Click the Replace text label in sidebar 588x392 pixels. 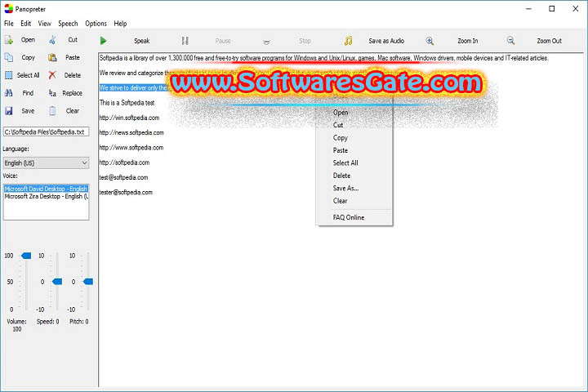[73, 93]
